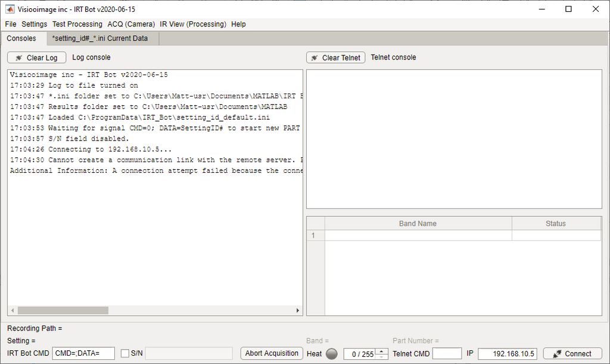Enable the S/N checkbox

(x=125, y=354)
